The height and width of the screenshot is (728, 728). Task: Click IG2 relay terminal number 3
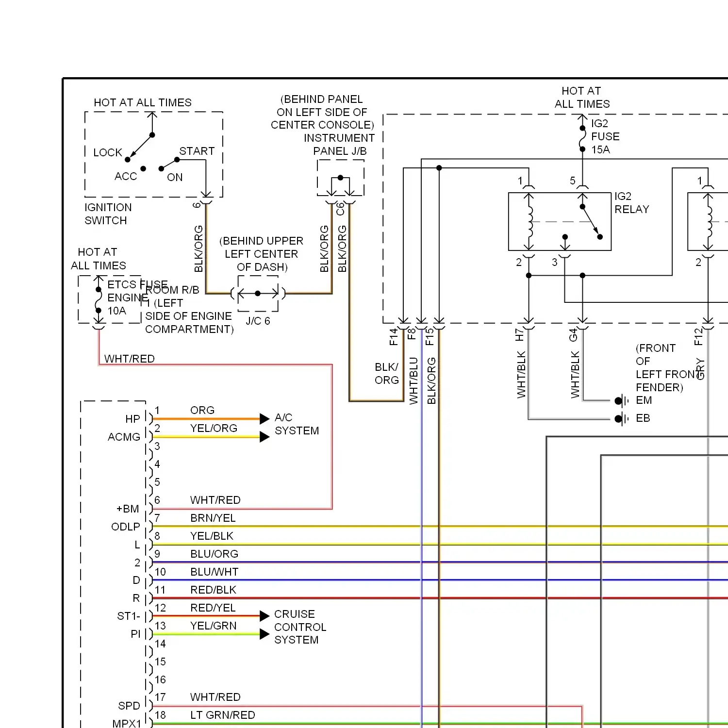(555, 262)
